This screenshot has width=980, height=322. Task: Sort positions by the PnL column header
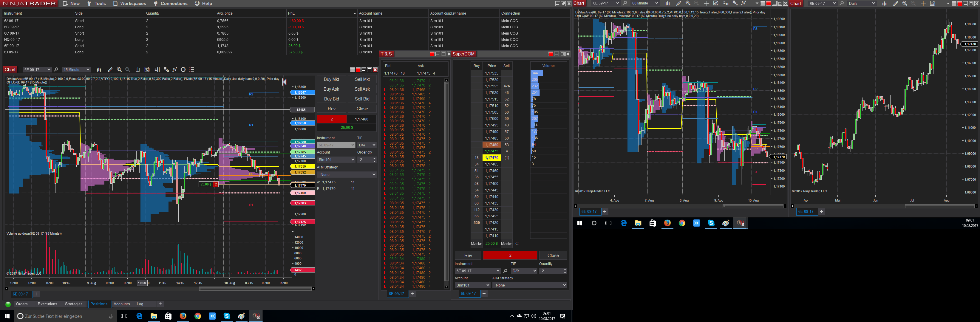point(321,13)
